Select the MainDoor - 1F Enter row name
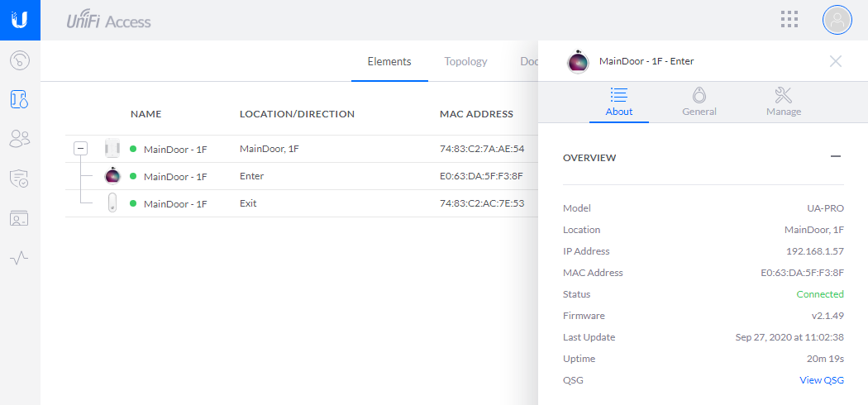Image resolution: width=868 pixels, height=405 pixels. pyautogui.click(x=175, y=177)
